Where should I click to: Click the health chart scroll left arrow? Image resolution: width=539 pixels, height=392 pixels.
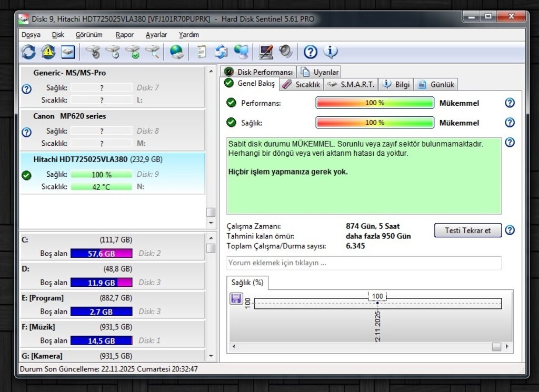(x=234, y=346)
